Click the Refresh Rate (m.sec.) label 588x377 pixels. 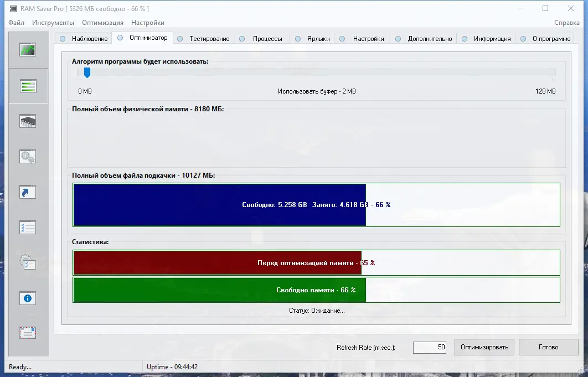click(x=366, y=347)
